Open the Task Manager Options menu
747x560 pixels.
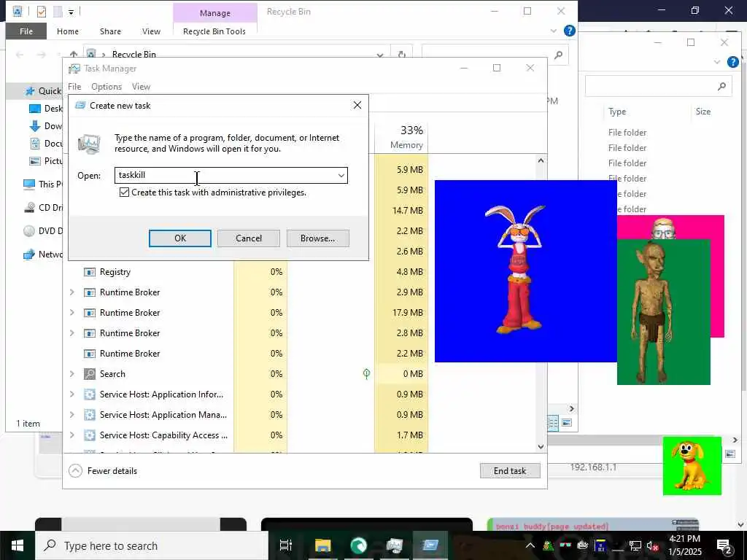(107, 87)
